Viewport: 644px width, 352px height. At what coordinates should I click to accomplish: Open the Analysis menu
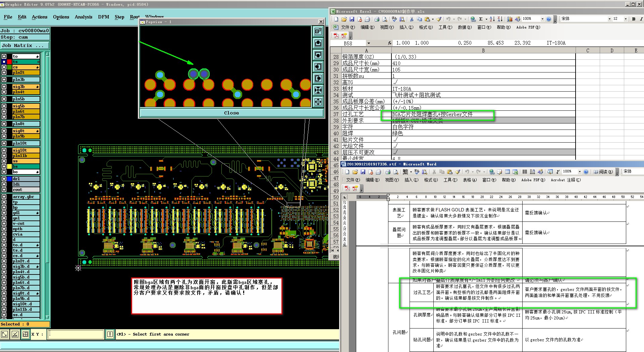pyautogui.click(x=83, y=17)
